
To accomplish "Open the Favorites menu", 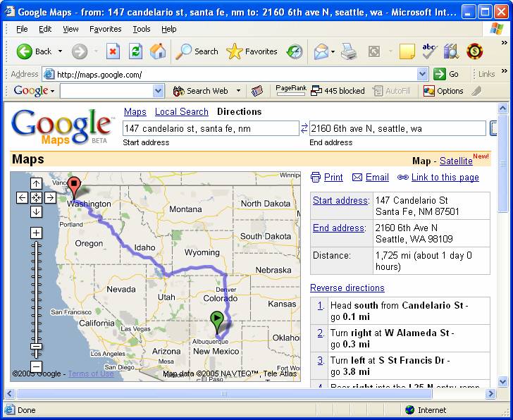I will [x=106, y=29].
